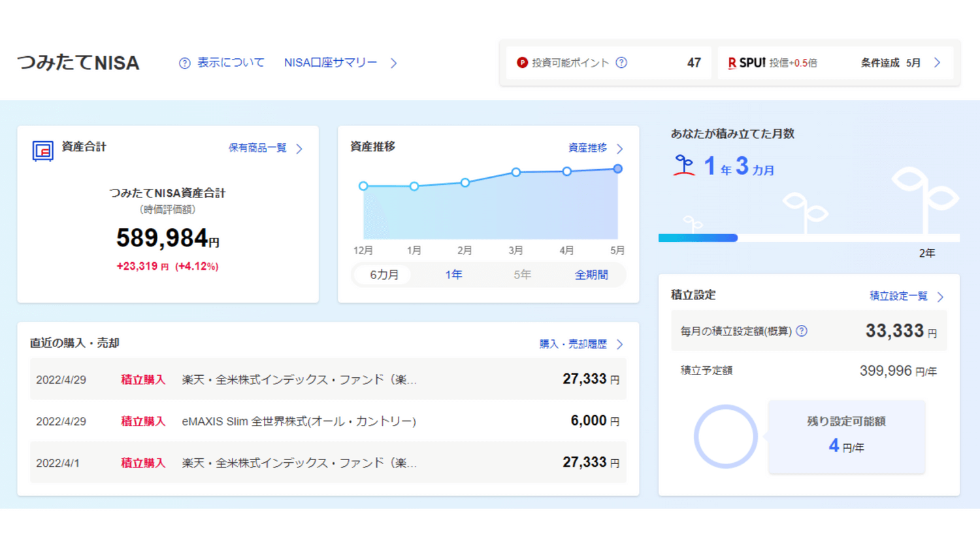Open the 表示について link
Image resolution: width=980 pixels, height=551 pixels.
click(x=231, y=63)
